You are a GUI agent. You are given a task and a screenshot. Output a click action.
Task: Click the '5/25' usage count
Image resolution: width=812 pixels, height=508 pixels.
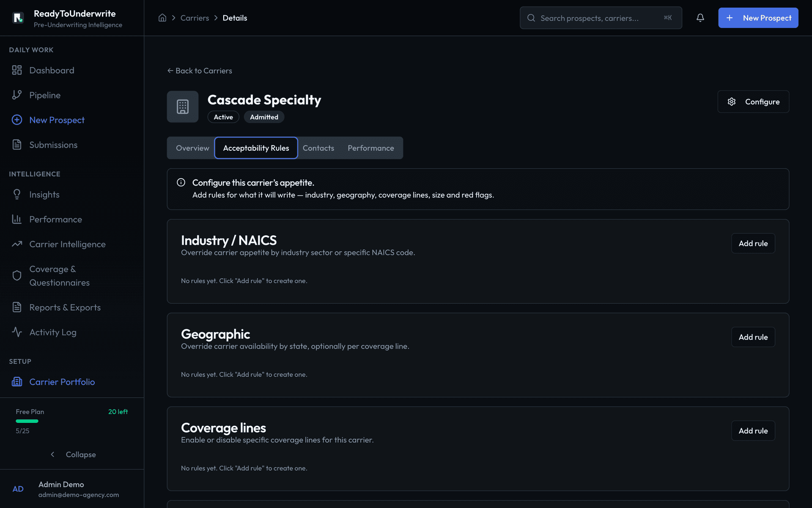[22, 431]
